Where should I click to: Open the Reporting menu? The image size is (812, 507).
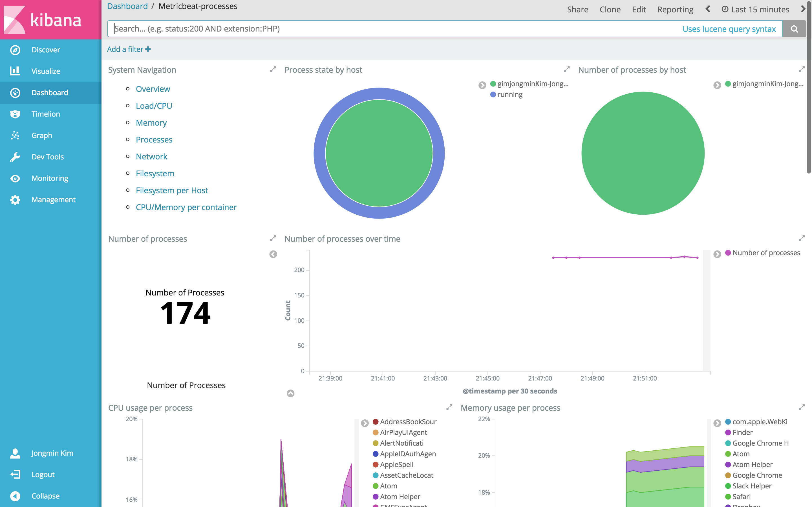pos(675,9)
